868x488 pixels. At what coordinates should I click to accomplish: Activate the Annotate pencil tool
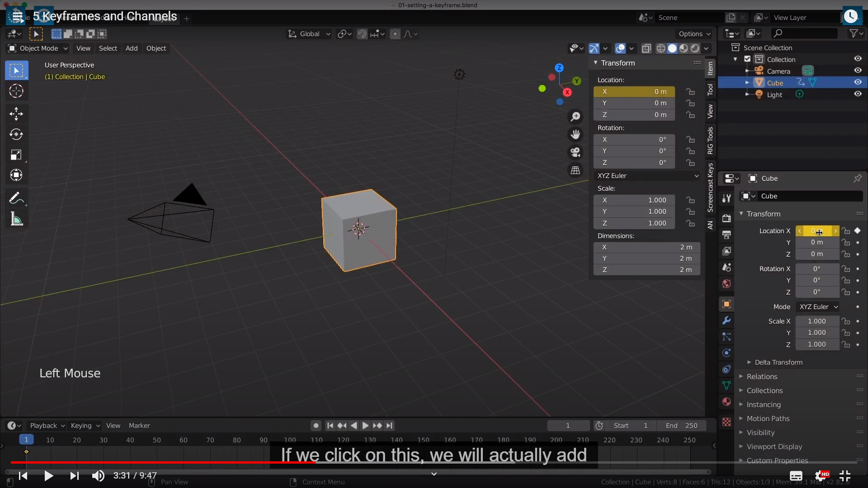point(16,198)
